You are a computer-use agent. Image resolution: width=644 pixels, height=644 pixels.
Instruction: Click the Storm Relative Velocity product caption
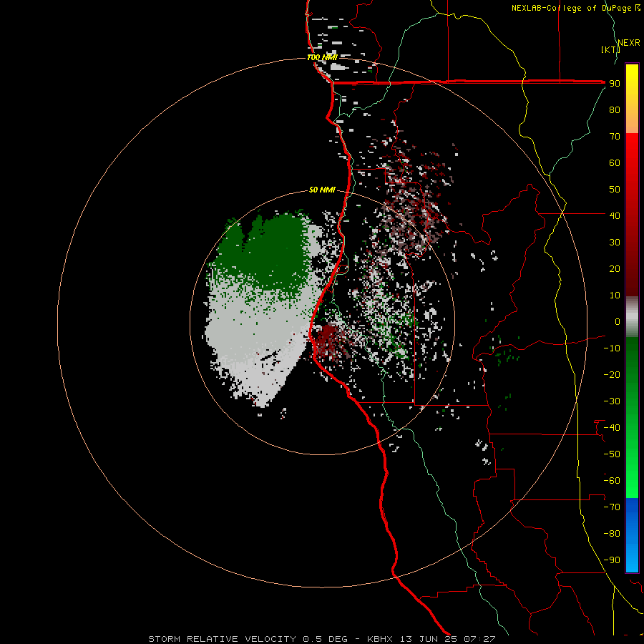pos(322,639)
